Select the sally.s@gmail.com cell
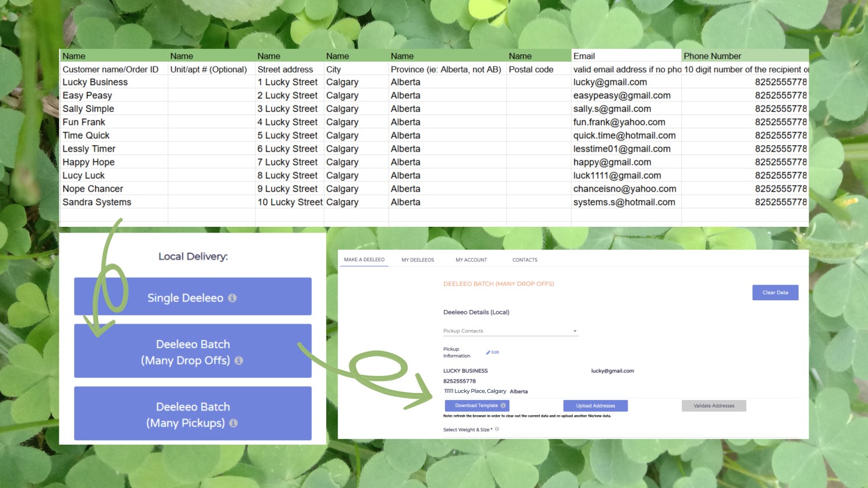The width and height of the screenshot is (868, 488). tap(626, 109)
